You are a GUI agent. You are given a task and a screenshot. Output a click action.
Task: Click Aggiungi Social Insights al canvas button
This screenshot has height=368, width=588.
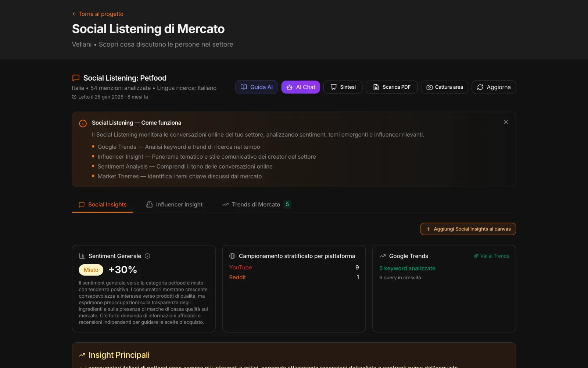(468, 229)
